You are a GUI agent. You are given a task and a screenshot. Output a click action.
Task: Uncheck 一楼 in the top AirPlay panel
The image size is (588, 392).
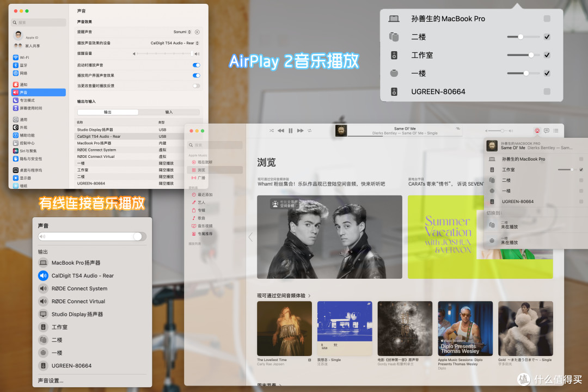pyautogui.click(x=547, y=73)
